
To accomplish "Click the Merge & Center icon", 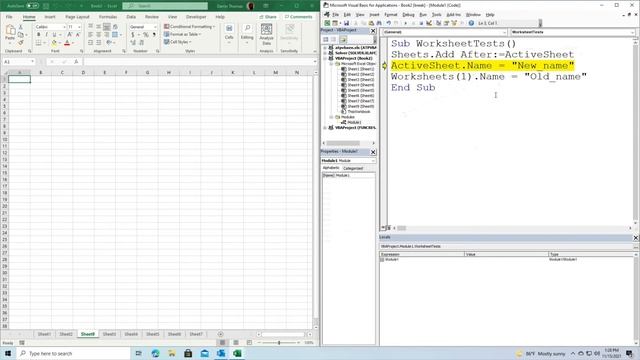I will pyautogui.click(x=115, y=35).
